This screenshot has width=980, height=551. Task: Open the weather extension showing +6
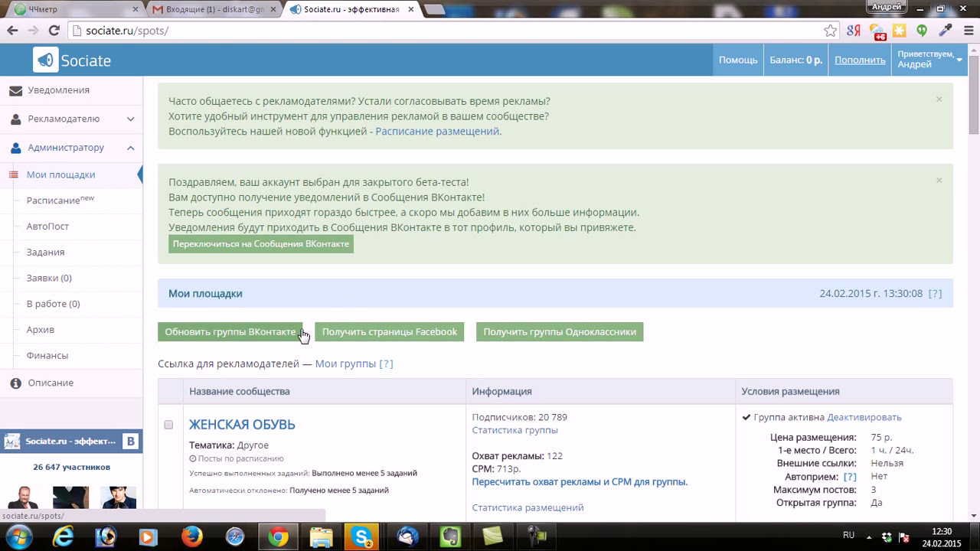pos(877,31)
